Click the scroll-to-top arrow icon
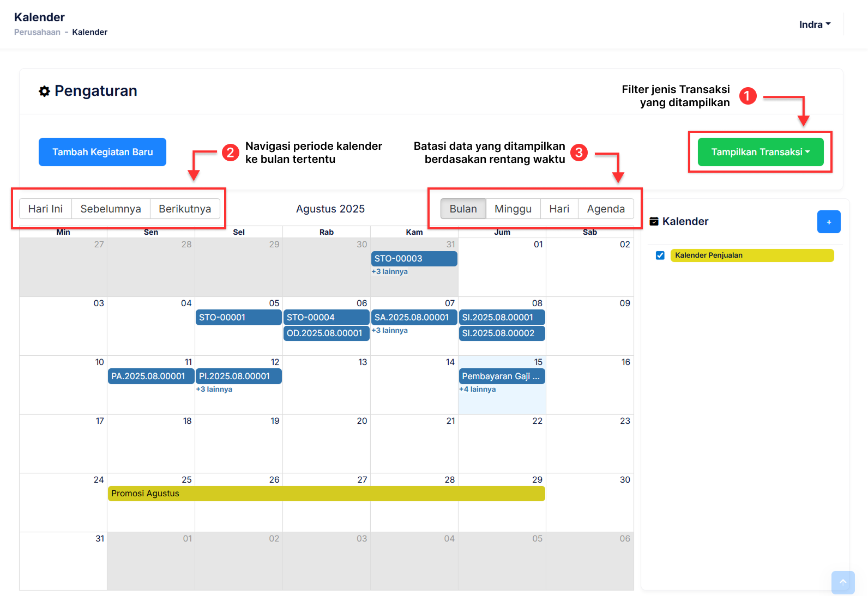868x596 pixels. click(x=842, y=582)
